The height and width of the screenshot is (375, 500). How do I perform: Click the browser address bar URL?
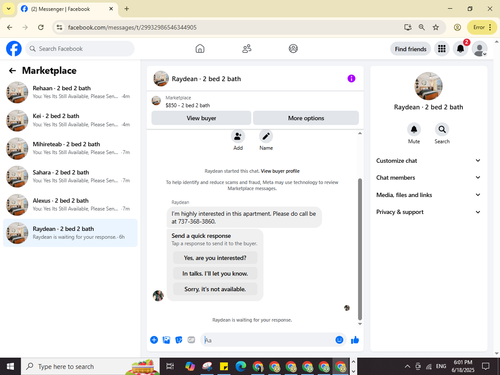pyautogui.click(x=132, y=27)
